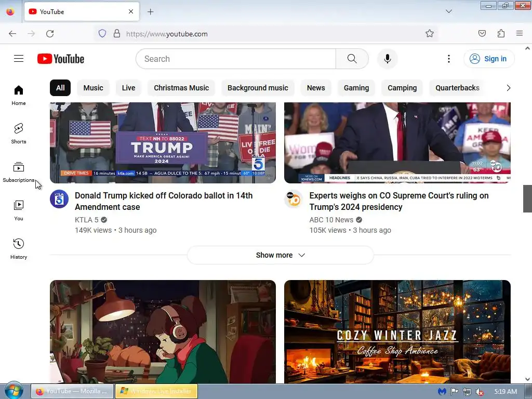Screen dimensions: 532x399
Task: Start voice search with microphone icon
Action: [387, 59]
